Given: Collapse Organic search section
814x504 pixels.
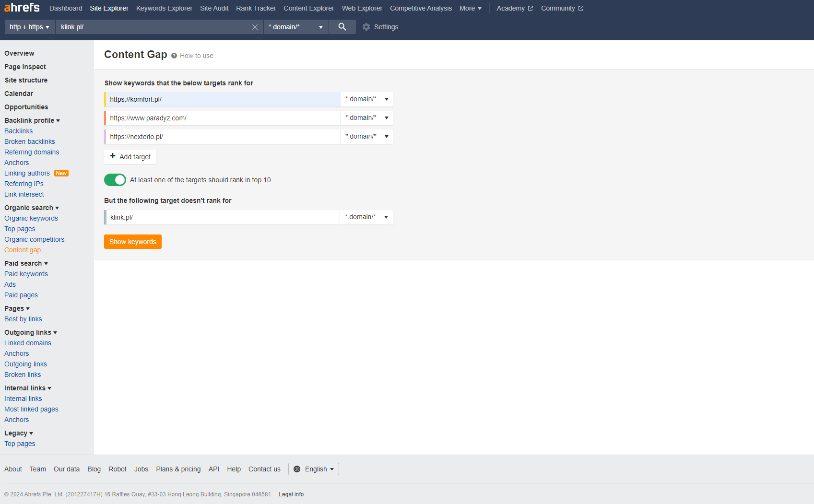Looking at the screenshot, I should click(32, 208).
